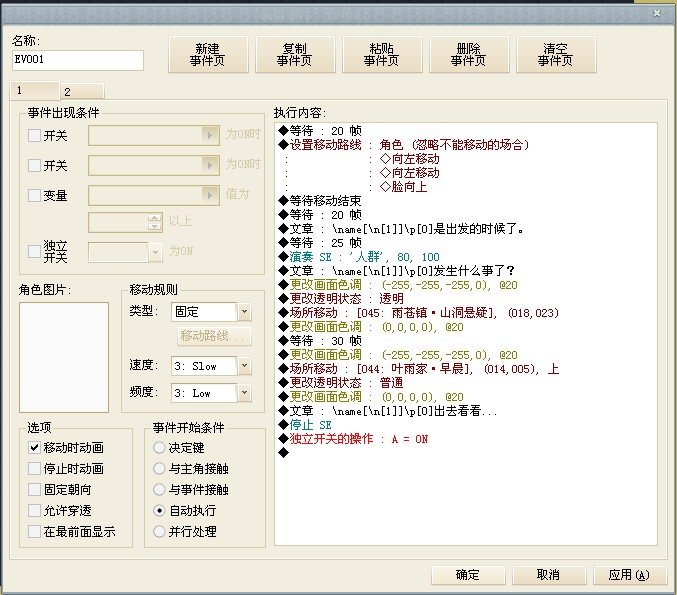Screen dimensions: 677x595
Task: Click the empty last command diamond line
Action: (x=284, y=453)
